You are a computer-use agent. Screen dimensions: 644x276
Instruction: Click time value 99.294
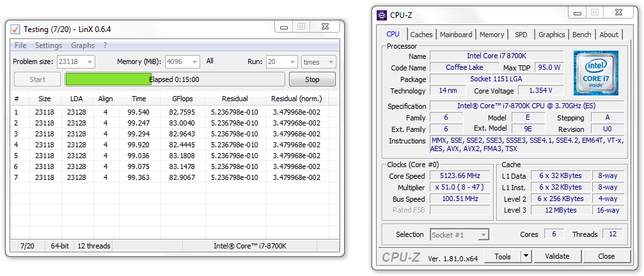(x=138, y=134)
